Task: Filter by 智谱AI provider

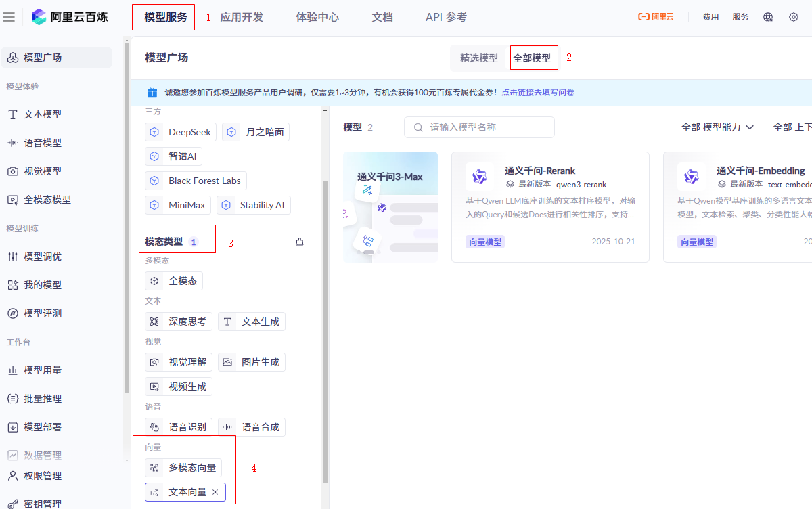Action: (173, 156)
